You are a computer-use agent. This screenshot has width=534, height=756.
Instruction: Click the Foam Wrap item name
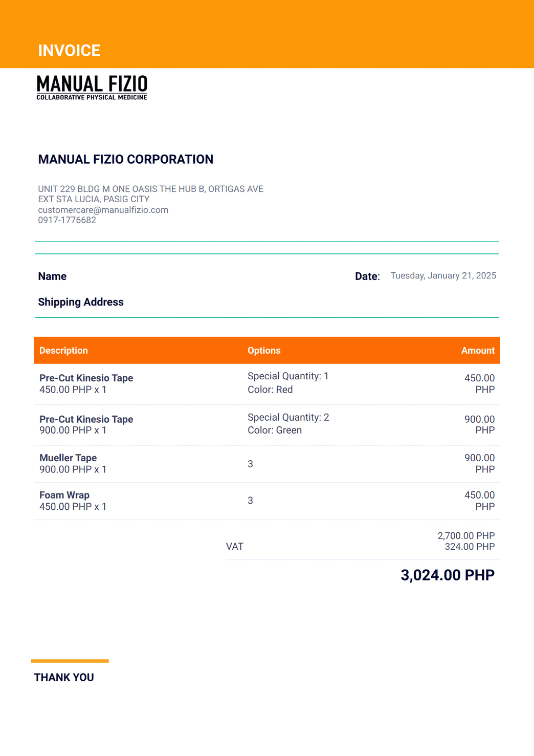tap(64, 495)
